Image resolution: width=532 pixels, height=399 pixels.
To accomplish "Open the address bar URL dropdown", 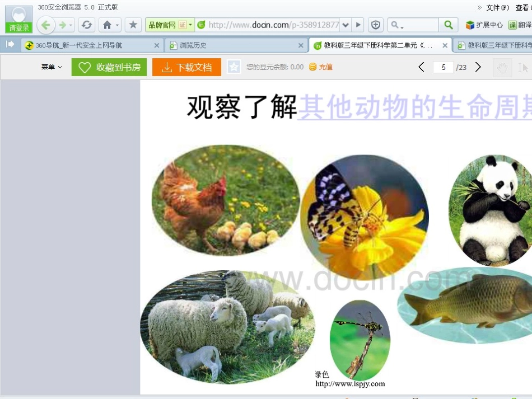I will point(346,25).
